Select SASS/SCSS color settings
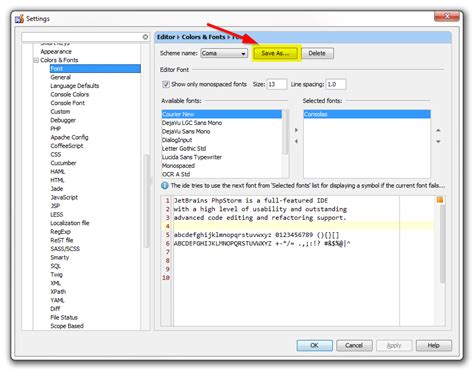The image size is (474, 371). point(65,249)
